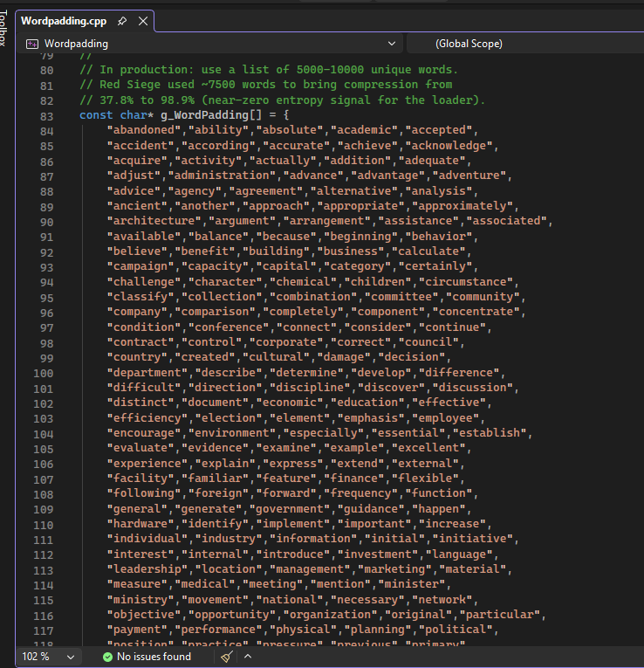Click the word "department" on line 100
The image size is (644, 668).
[x=147, y=372]
